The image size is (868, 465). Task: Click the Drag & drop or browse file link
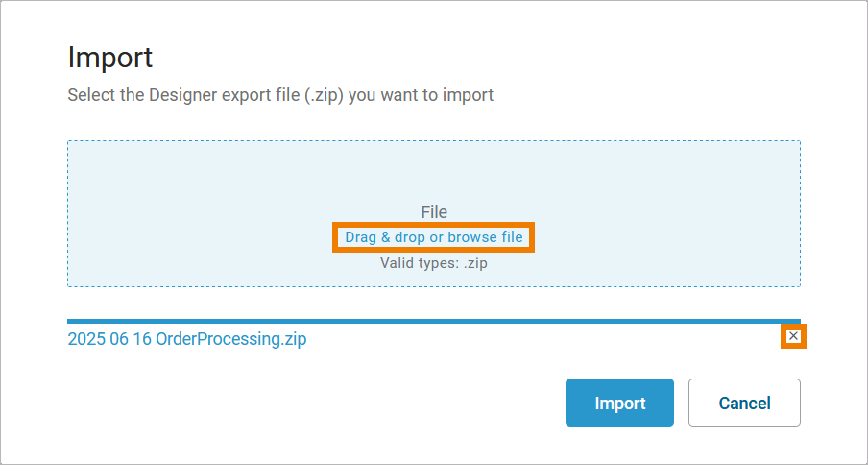tap(434, 237)
